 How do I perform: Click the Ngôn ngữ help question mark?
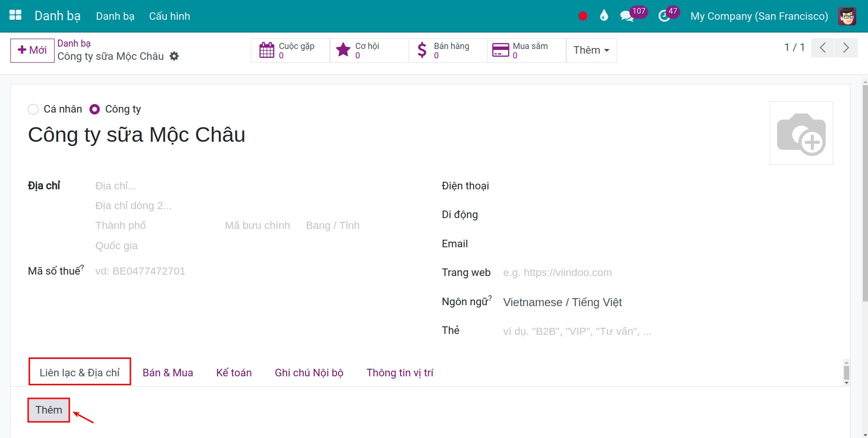pyautogui.click(x=490, y=298)
